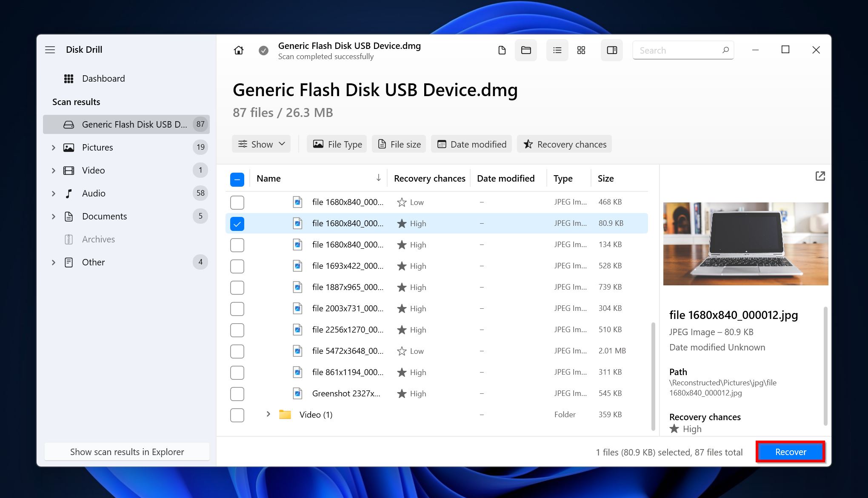Click the home navigation icon
The height and width of the screenshot is (498, 868).
tap(238, 49)
